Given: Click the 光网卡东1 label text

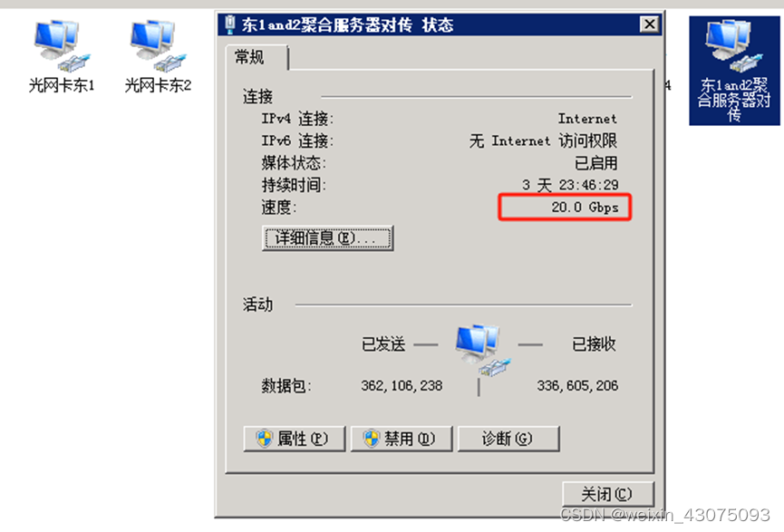Looking at the screenshot, I should (x=62, y=85).
